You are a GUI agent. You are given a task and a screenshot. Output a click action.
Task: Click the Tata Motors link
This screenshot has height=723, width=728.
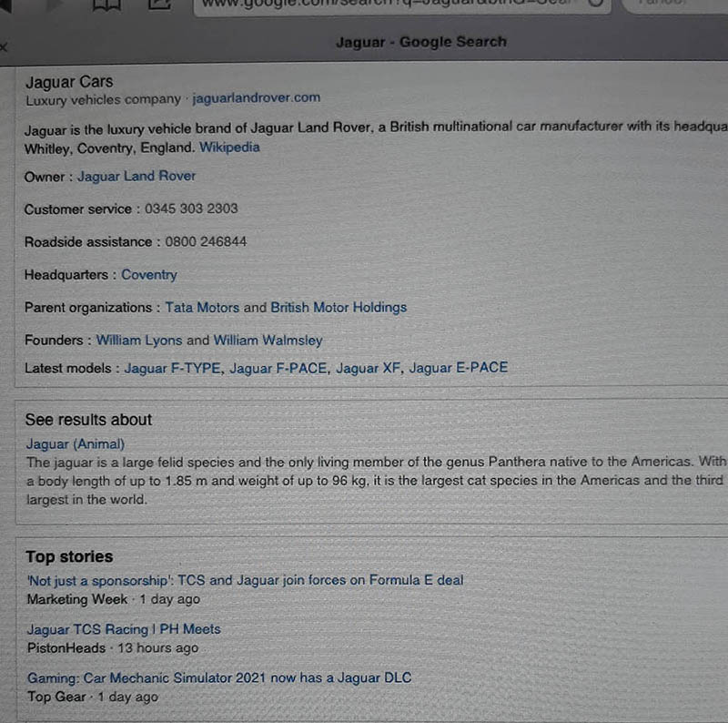click(x=202, y=307)
